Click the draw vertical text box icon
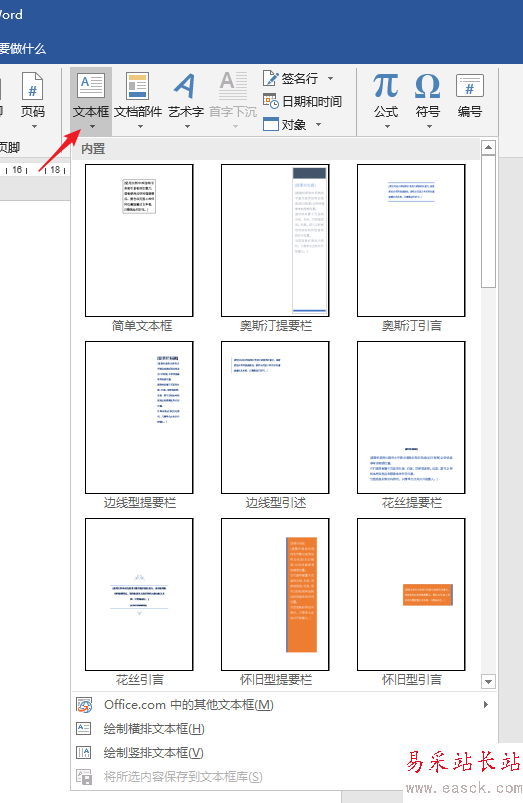523x803 pixels. [83, 752]
